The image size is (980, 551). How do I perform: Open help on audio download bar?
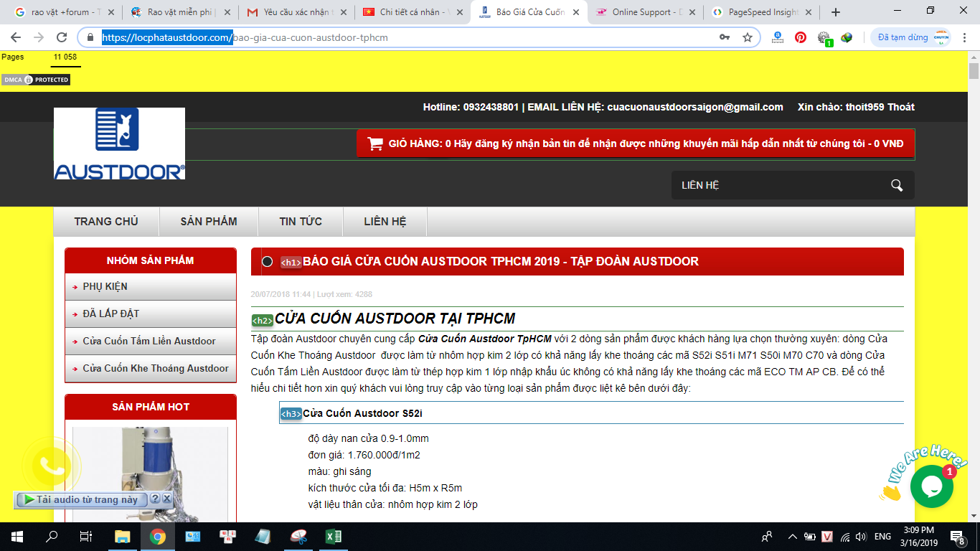pyautogui.click(x=155, y=499)
